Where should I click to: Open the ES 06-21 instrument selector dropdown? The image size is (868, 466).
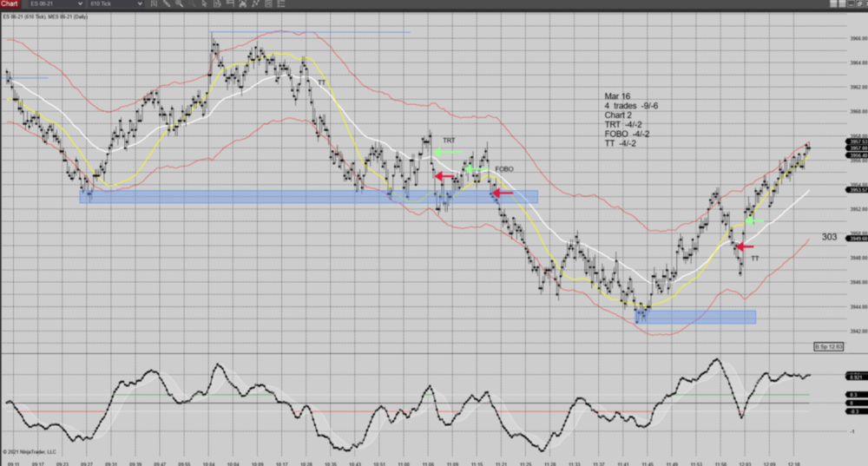[56, 4]
